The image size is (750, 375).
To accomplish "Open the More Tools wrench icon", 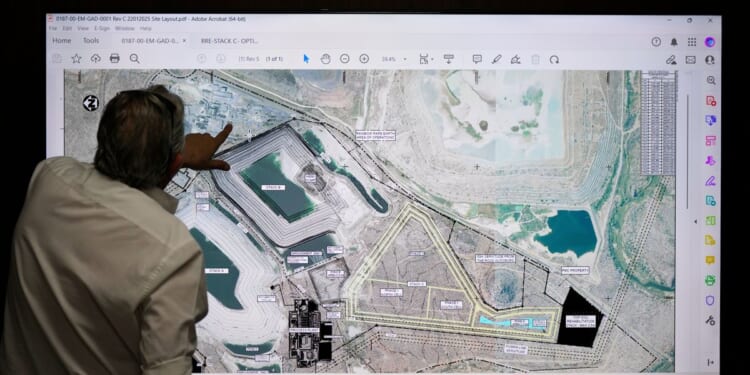I will coord(711,320).
